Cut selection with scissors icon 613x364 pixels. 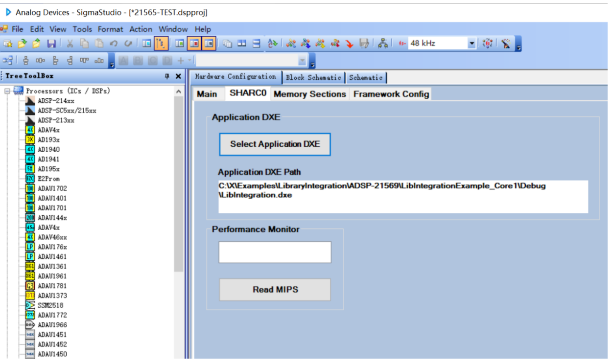[70, 44]
